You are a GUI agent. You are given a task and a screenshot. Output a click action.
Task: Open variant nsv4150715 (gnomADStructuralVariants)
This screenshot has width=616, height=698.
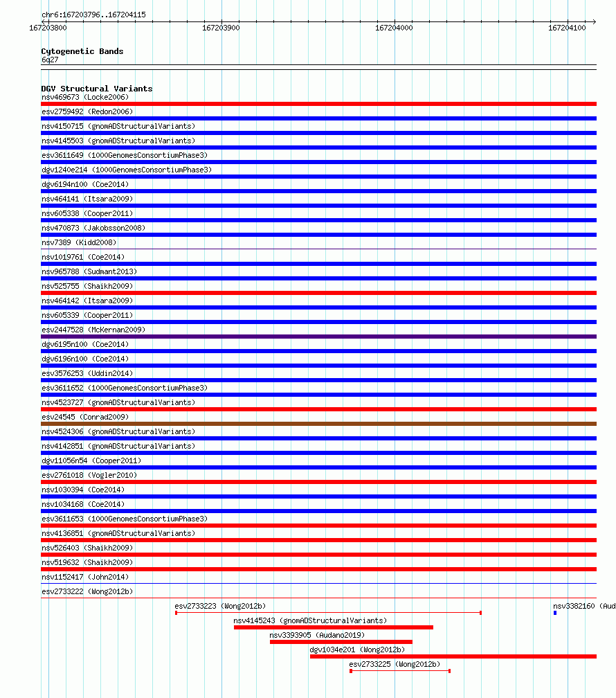(x=118, y=127)
